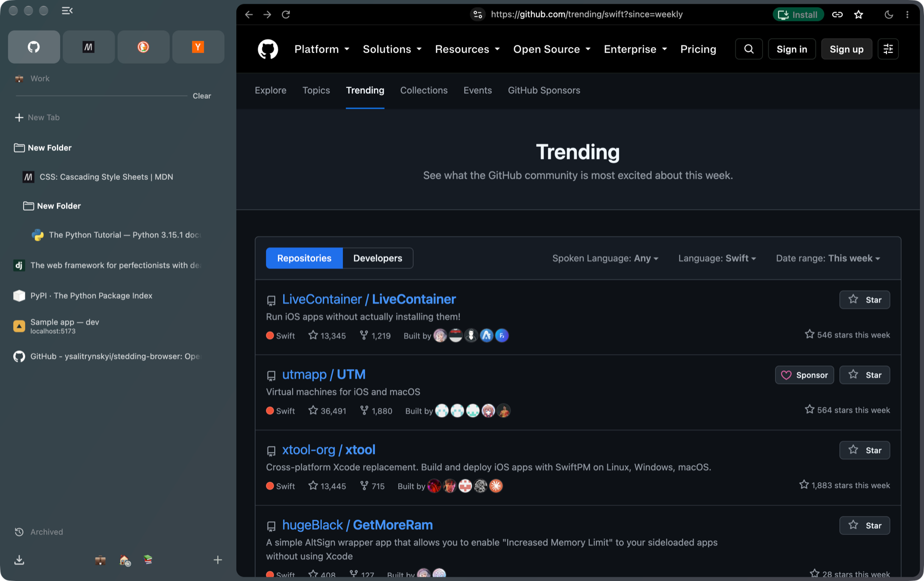Viewport: 924px width, 581px height.
Task: Open the Date range: This week dropdown
Action: (x=828, y=258)
